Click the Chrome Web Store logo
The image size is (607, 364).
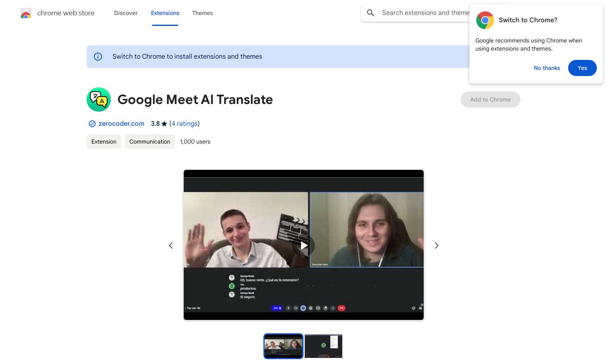(26, 13)
